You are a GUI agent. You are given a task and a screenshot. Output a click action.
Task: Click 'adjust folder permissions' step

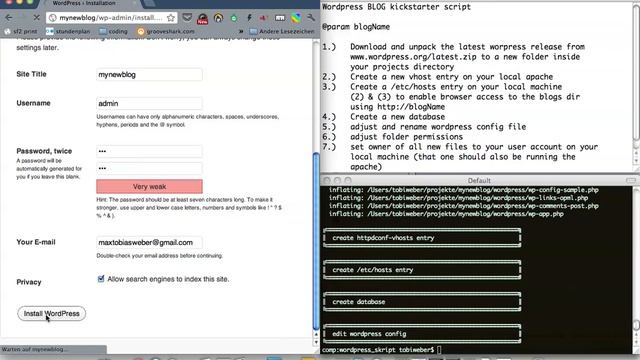tap(407, 137)
